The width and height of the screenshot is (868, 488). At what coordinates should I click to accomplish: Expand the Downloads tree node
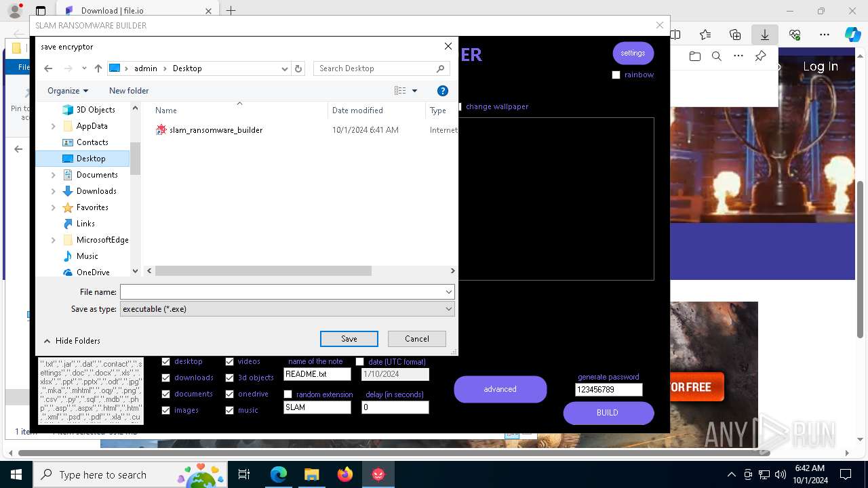(54, 191)
